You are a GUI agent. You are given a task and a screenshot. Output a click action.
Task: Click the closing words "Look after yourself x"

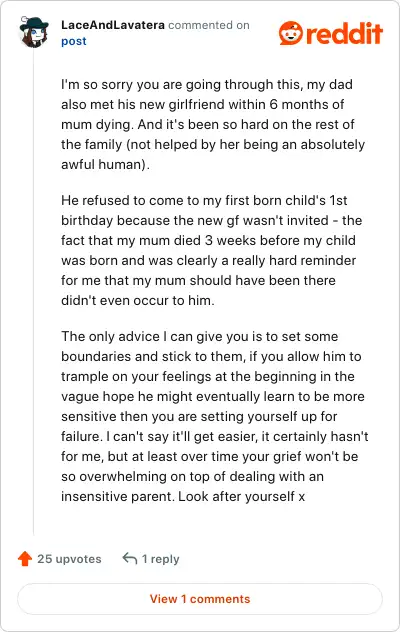click(242, 496)
